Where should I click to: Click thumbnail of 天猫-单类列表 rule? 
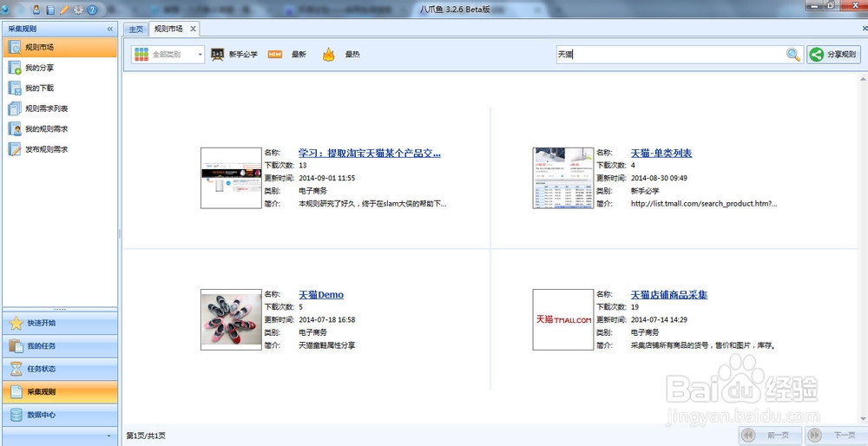(x=563, y=178)
